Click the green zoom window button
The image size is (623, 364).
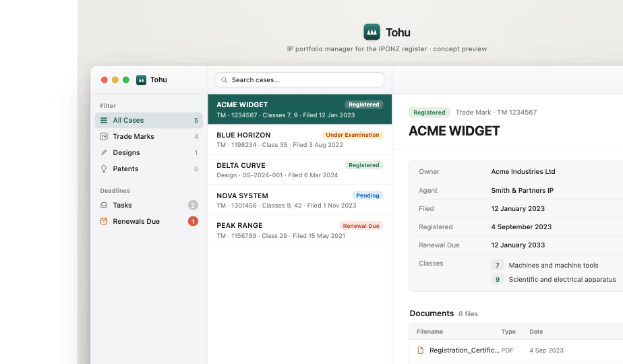click(126, 80)
